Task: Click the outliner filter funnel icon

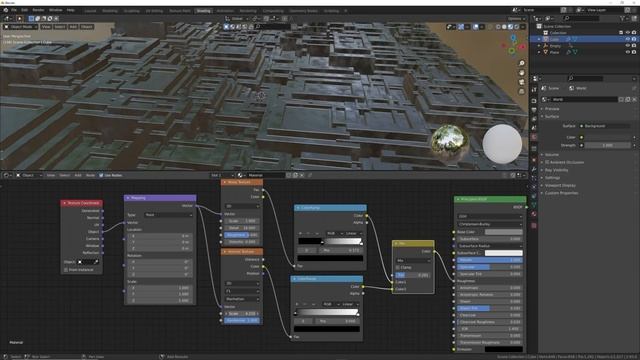Action: 622,18
